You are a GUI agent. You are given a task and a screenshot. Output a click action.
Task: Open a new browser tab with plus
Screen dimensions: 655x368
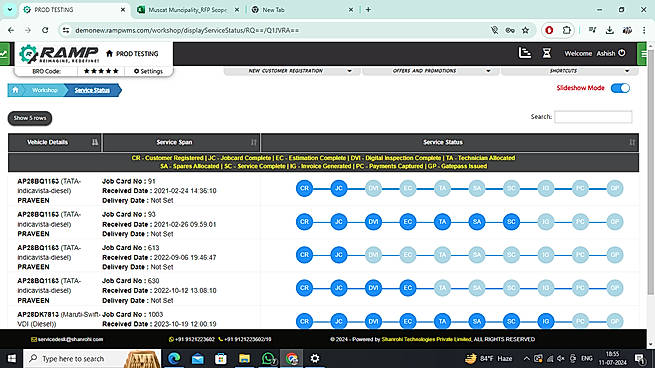[x=368, y=10]
